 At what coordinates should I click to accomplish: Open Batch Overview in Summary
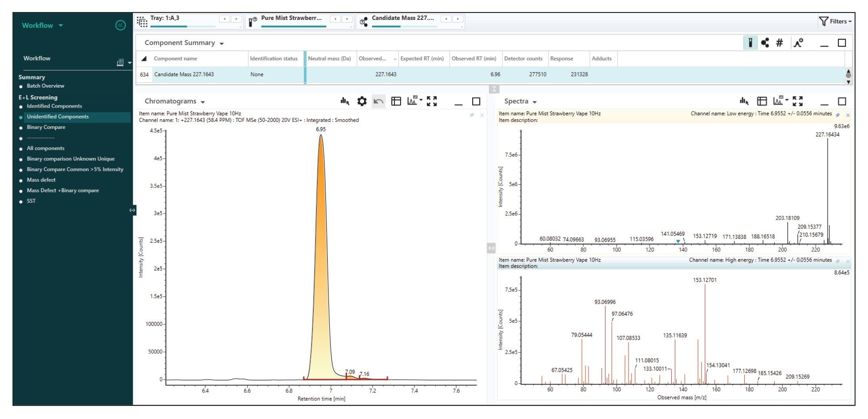click(x=45, y=86)
